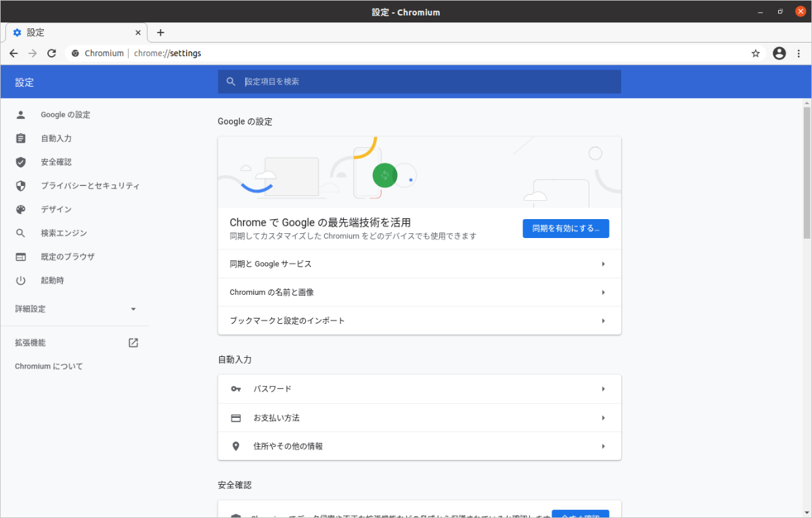Click the shield check icon for 安全確認

tap(20, 162)
